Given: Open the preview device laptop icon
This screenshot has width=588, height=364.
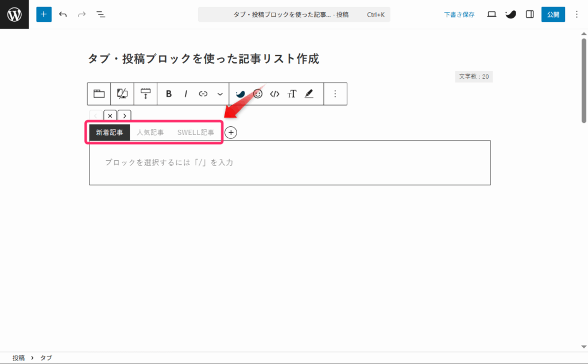Looking at the screenshot, I should pyautogui.click(x=492, y=14).
